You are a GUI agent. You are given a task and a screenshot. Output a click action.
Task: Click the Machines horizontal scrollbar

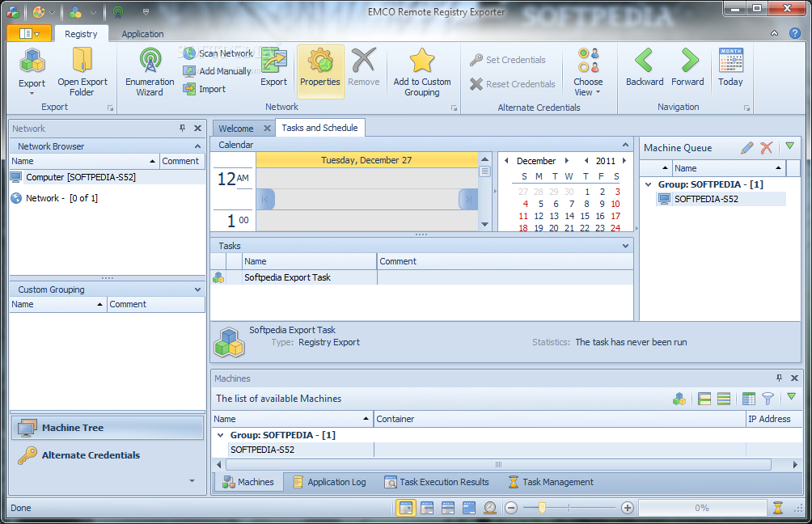pos(497,464)
